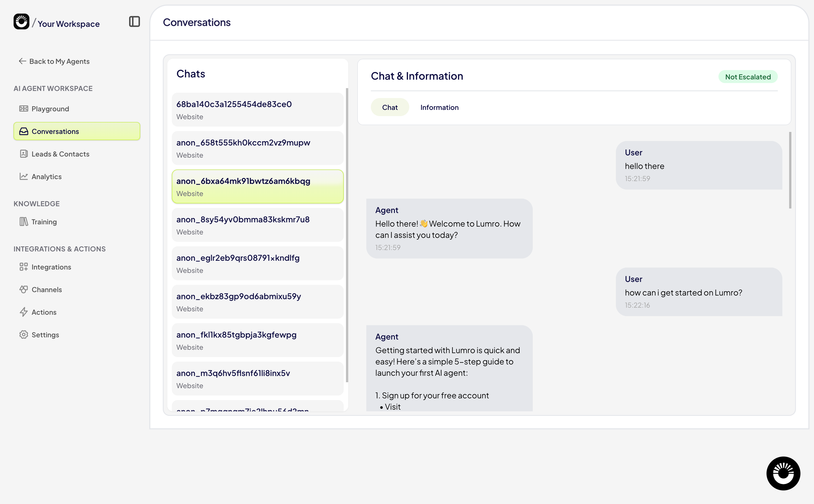
Task: Open the Channels page
Action: click(46, 290)
